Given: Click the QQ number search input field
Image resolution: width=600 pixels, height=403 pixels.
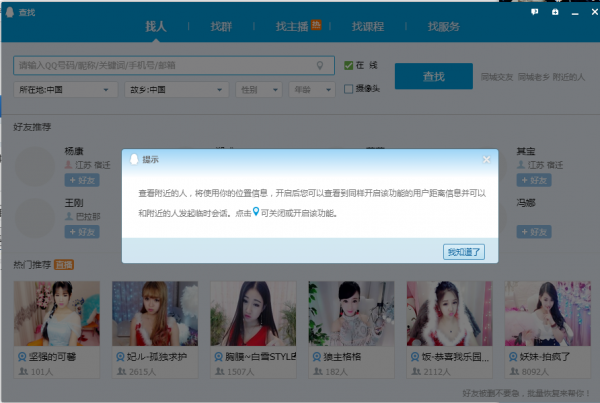Looking at the screenshot, I should 165,66.
